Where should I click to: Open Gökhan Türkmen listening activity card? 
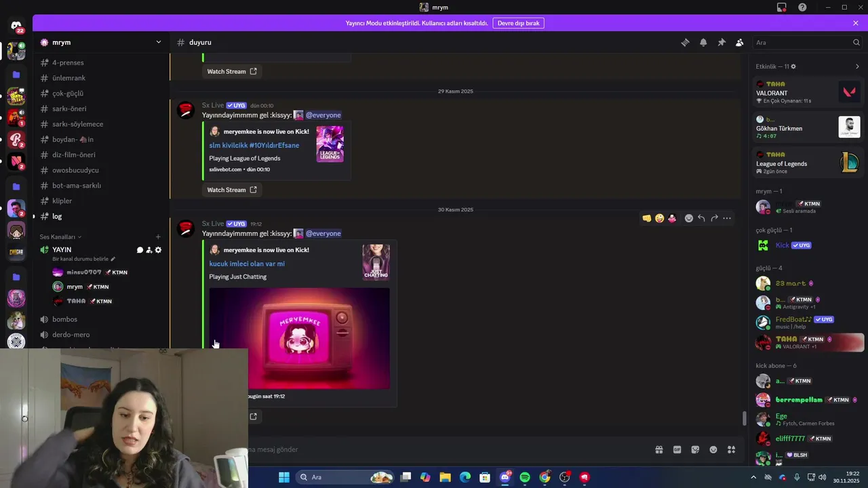808,127
